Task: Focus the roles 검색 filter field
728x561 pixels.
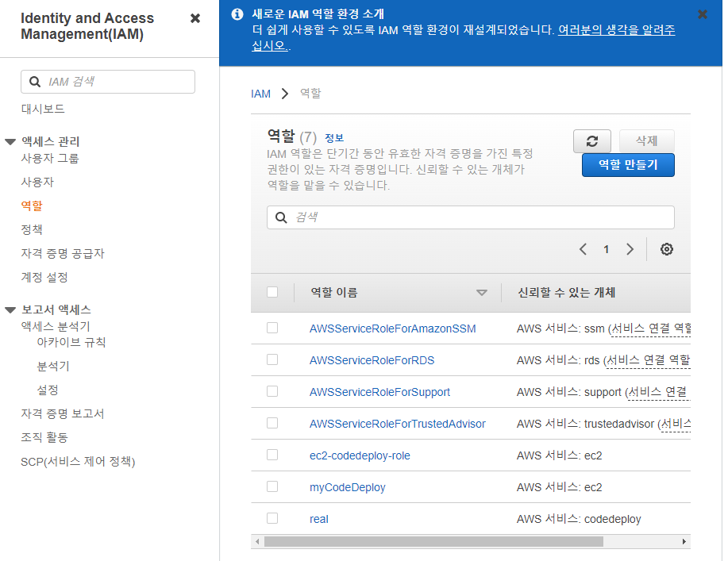Action: click(470, 217)
